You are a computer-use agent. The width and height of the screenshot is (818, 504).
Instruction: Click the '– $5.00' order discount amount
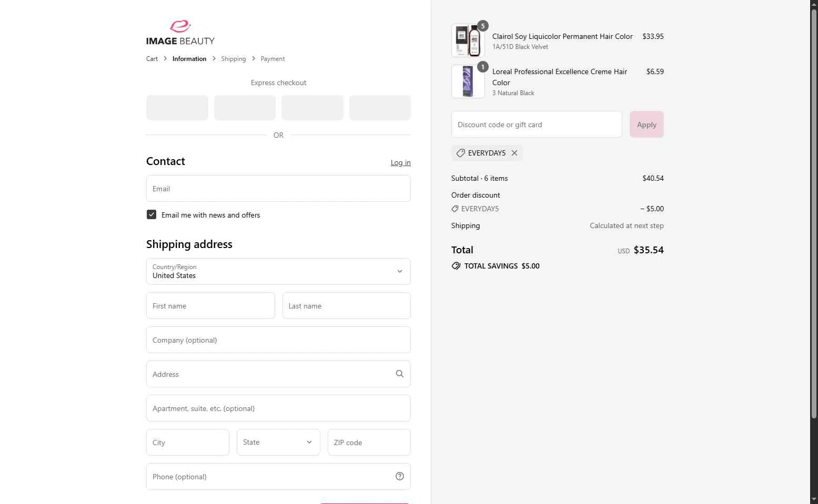(652, 209)
